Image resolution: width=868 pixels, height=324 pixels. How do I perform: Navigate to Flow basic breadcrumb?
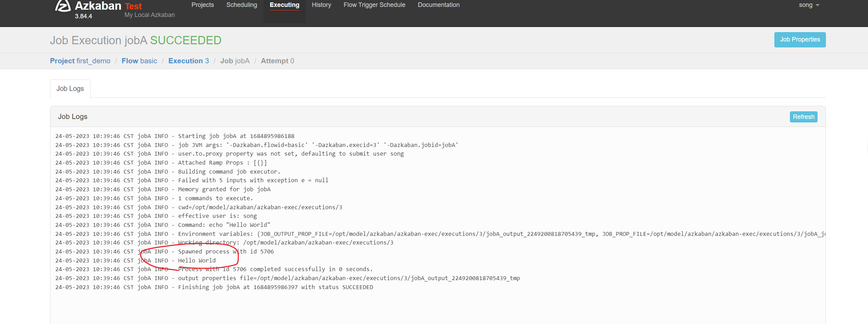[139, 61]
